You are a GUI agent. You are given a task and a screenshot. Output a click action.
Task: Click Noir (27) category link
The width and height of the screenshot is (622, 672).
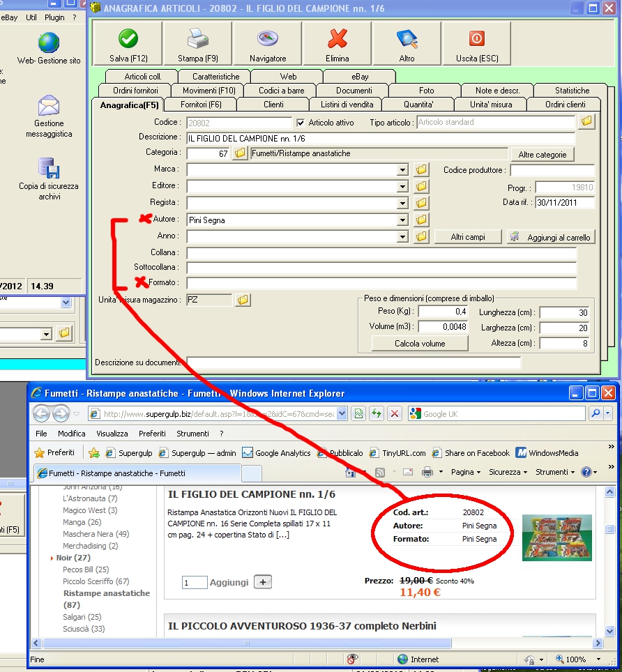73,558
